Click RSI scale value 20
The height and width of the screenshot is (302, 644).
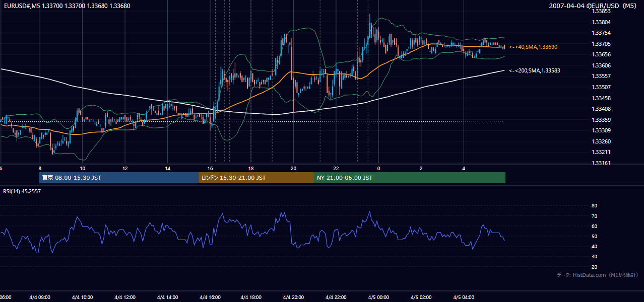594,267
